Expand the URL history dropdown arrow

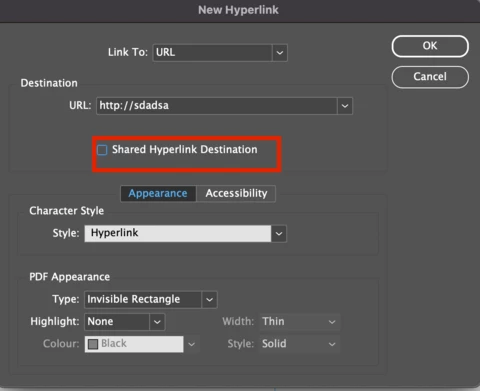(345, 106)
